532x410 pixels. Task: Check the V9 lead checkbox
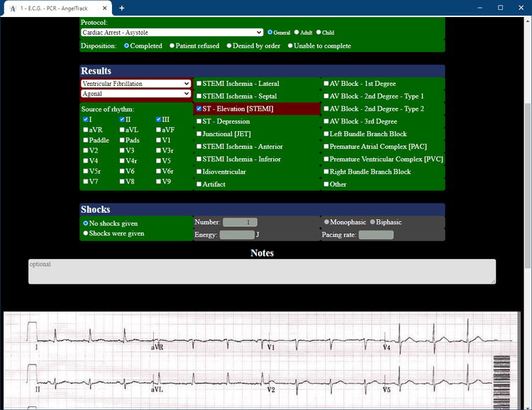click(x=158, y=182)
